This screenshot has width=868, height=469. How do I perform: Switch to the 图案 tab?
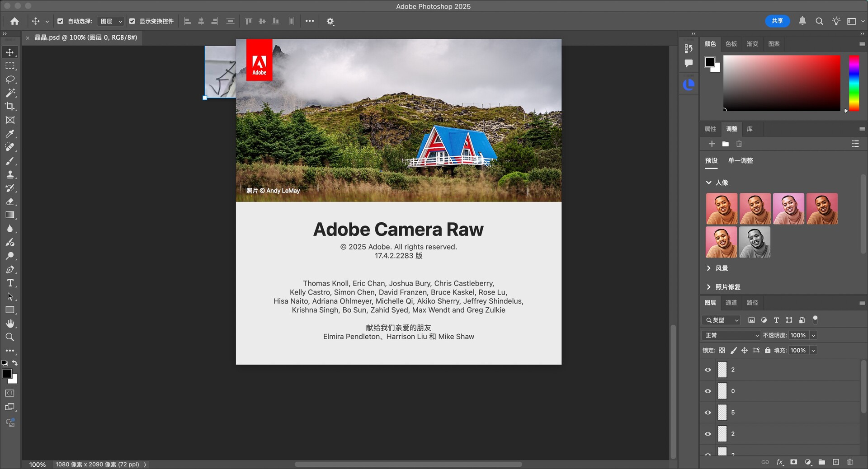774,44
